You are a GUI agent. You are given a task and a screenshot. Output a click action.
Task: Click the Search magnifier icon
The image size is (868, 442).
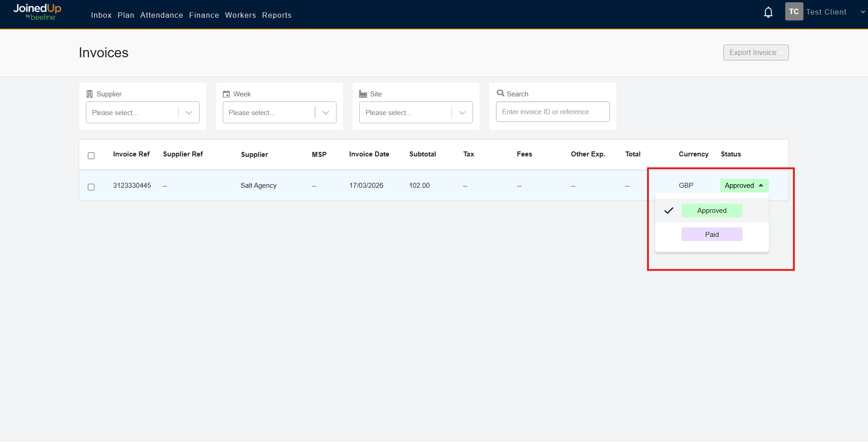(x=500, y=93)
